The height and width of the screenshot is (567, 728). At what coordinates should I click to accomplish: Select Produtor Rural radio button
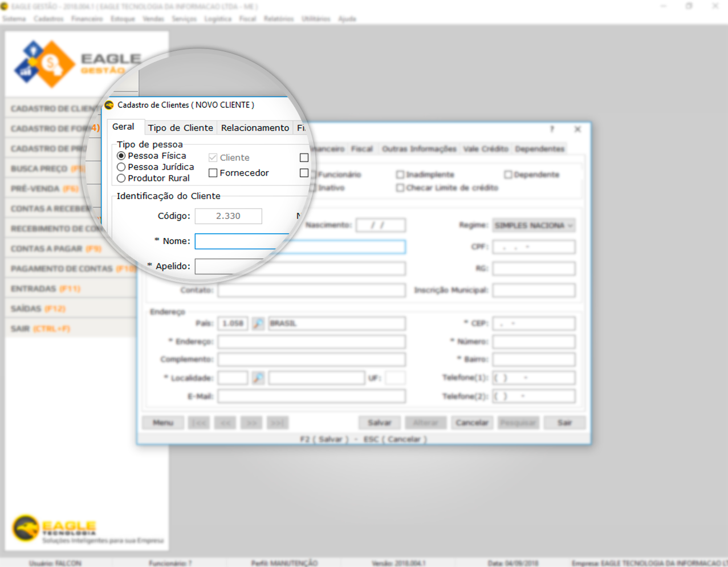pos(121,179)
